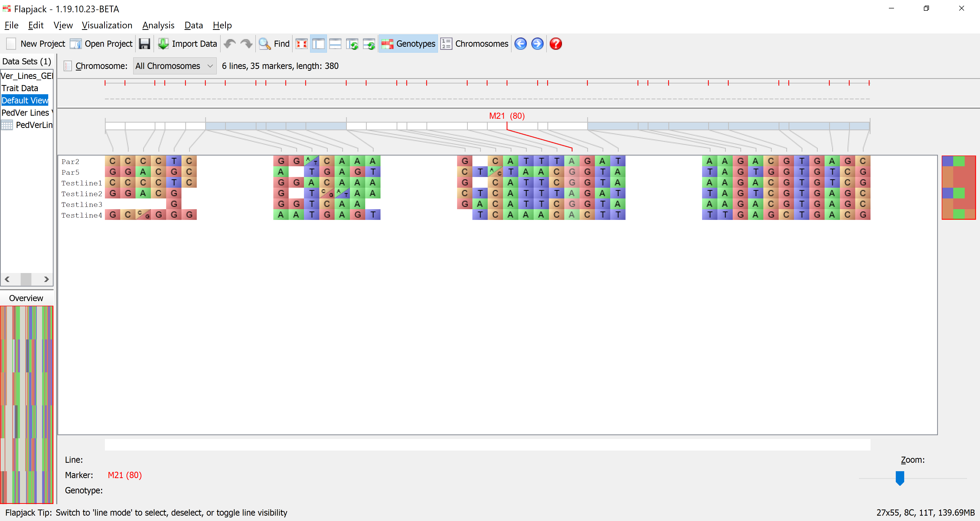Image resolution: width=980 pixels, height=521 pixels.
Task: Click the '6 lines, 35 markers, length: 380' text
Action: coord(280,66)
